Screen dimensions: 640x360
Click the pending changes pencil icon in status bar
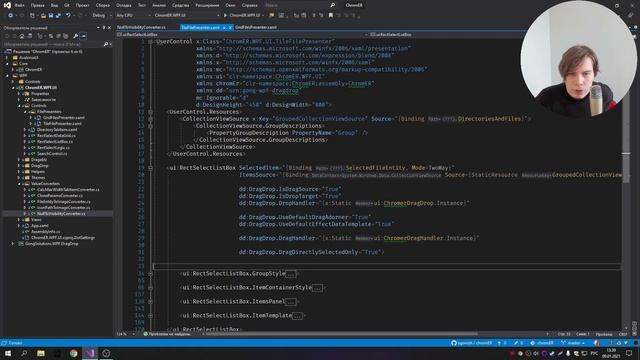coord(518,343)
